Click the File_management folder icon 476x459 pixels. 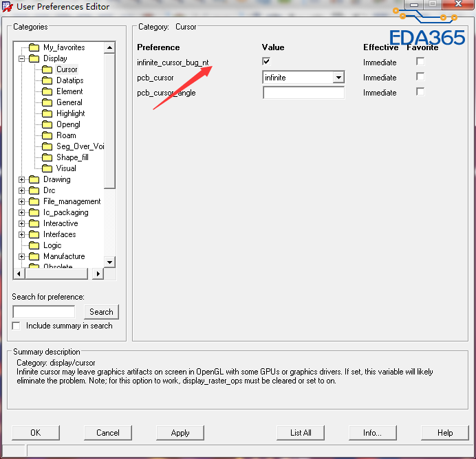(x=34, y=201)
